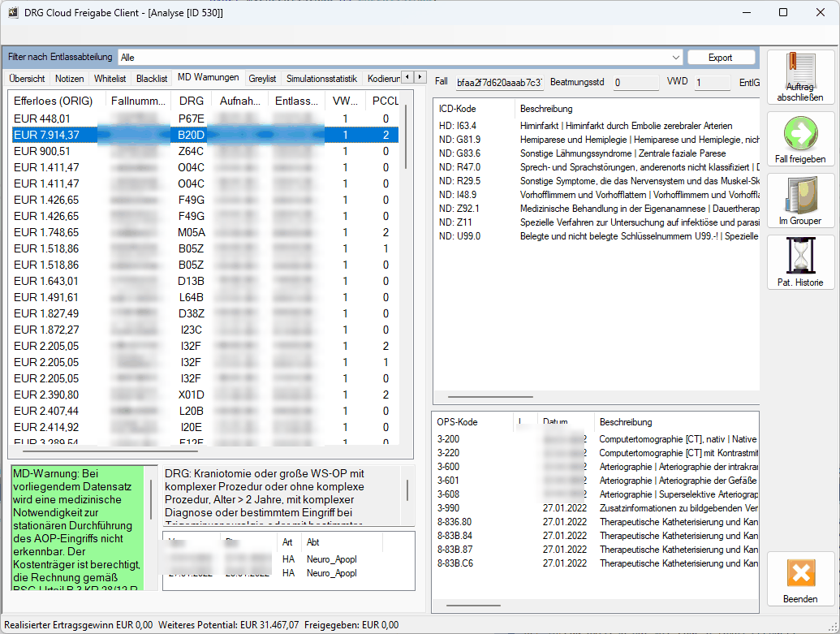This screenshot has height=634, width=840.
Task: Click the Beatmungsstd value field
Action: point(636,83)
